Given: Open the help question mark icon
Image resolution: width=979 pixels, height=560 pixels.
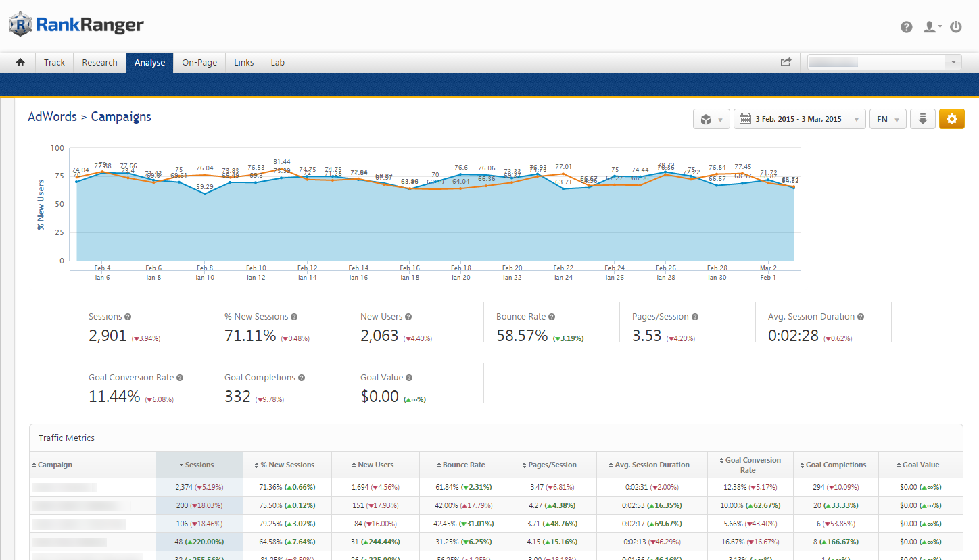Looking at the screenshot, I should pyautogui.click(x=907, y=27).
